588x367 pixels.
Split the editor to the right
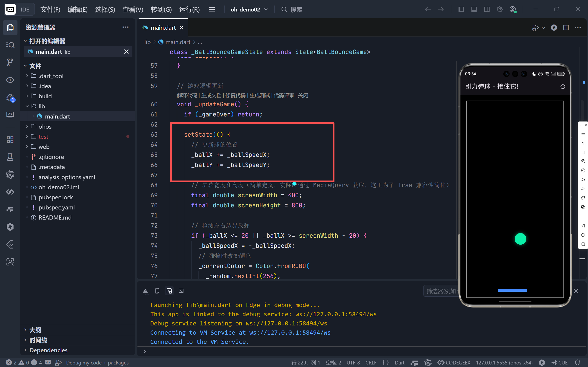pyautogui.click(x=566, y=28)
